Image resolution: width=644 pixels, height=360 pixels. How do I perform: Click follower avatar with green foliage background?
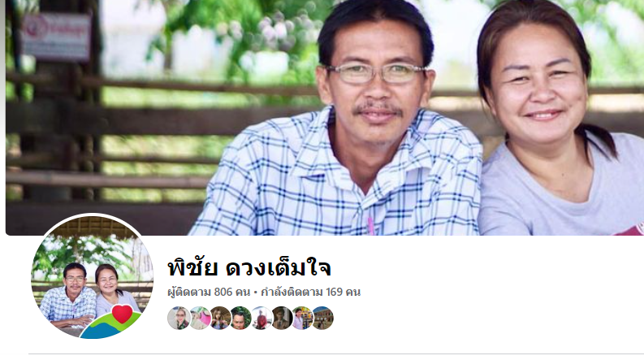click(x=240, y=318)
